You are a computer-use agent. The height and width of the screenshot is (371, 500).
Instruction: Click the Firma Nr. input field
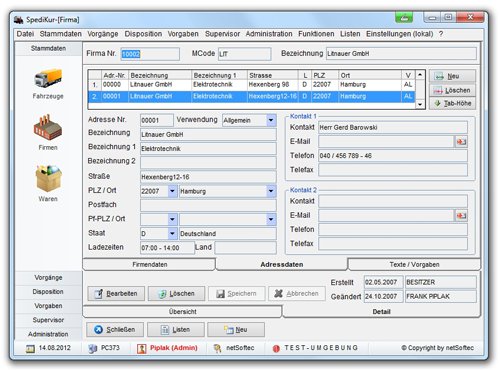click(x=150, y=54)
